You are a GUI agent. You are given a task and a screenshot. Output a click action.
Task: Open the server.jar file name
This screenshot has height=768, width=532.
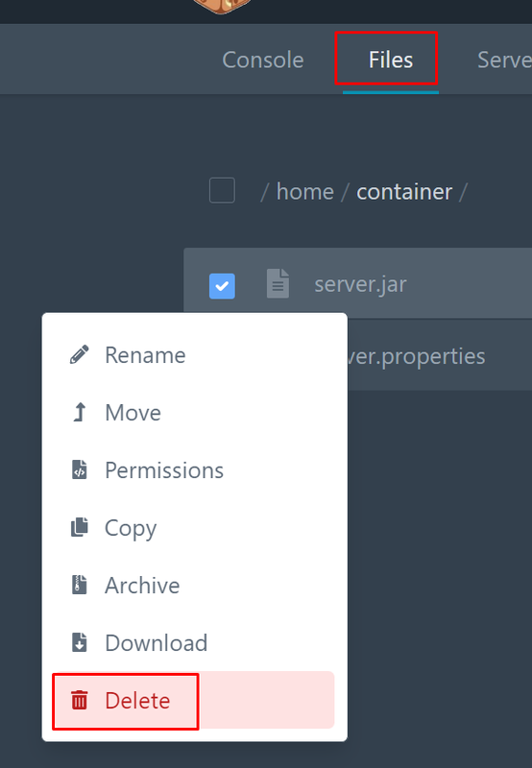360,284
